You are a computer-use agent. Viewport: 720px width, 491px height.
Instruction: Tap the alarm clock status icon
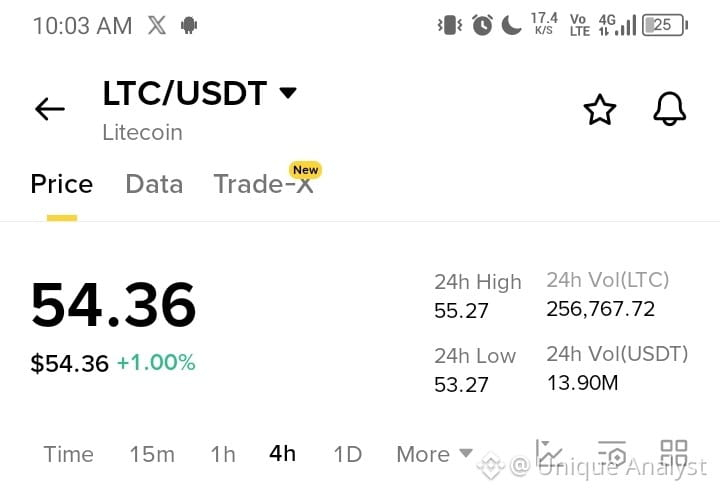482,25
